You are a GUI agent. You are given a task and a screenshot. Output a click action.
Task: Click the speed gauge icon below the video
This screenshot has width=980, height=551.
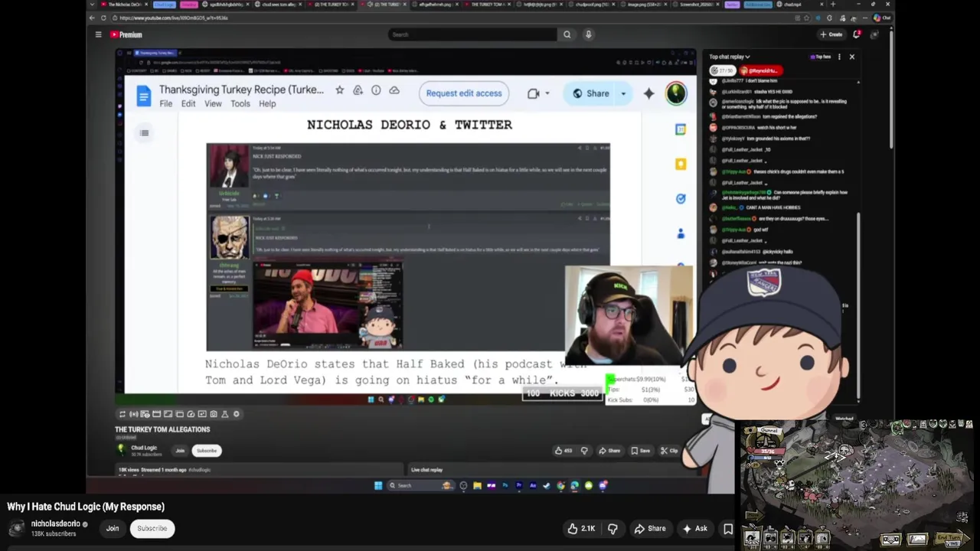191,414
